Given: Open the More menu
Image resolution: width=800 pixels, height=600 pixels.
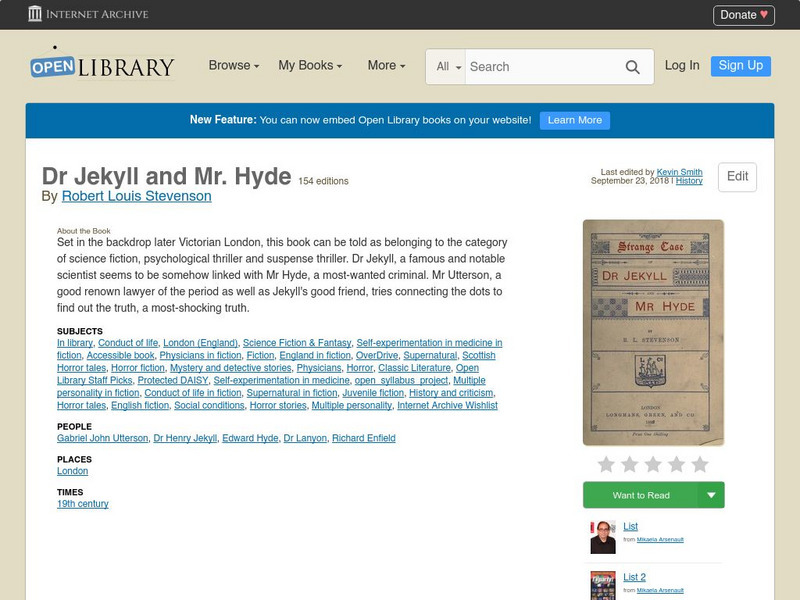Looking at the screenshot, I should coord(386,65).
